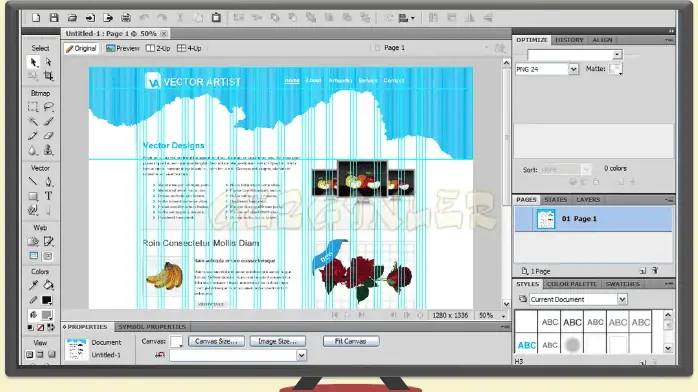
Task: Switch to 4-Up view
Action: pyautogui.click(x=189, y=48)
